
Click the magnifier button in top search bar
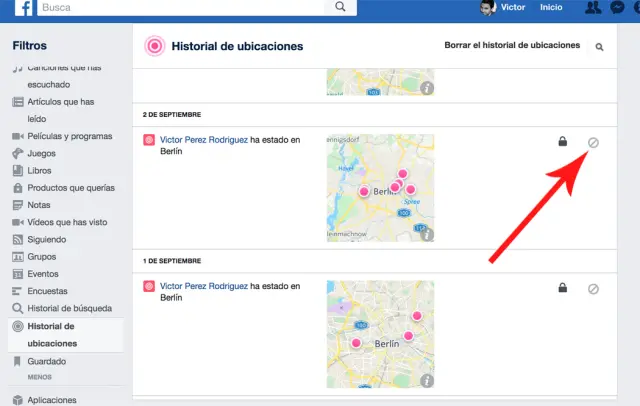(341, 7)
